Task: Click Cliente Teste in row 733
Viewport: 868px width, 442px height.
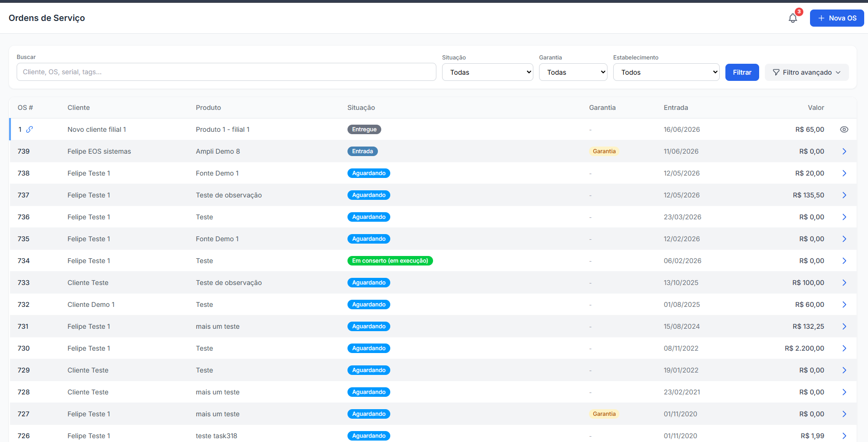Action: 88,283
